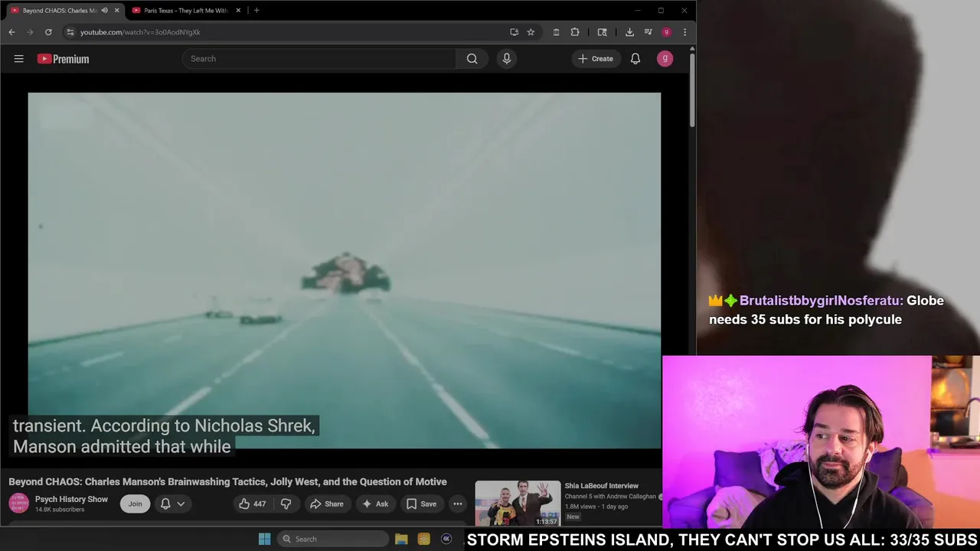Open browser downloads icon
Screen dimensions: 980x551
point(629,32)
